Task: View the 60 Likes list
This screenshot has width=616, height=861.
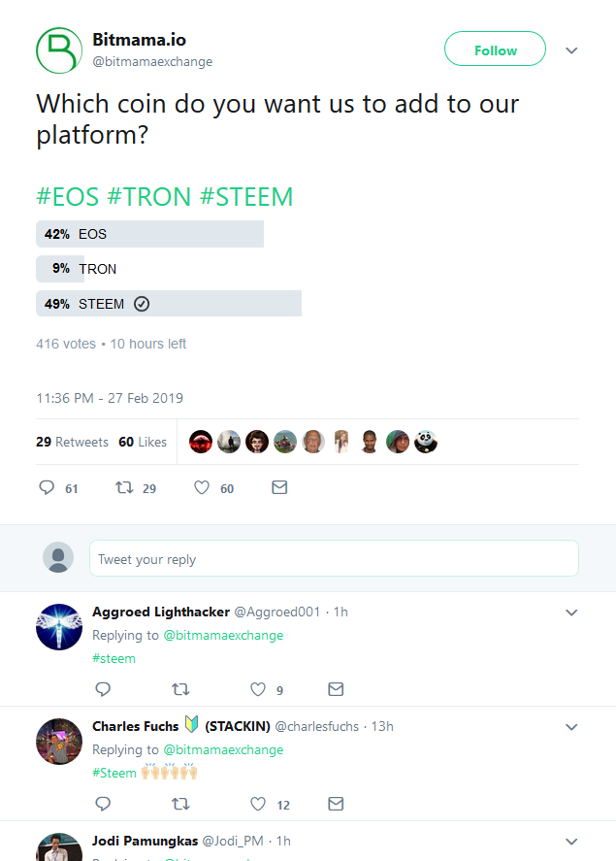Action: (x=143, y=442)
